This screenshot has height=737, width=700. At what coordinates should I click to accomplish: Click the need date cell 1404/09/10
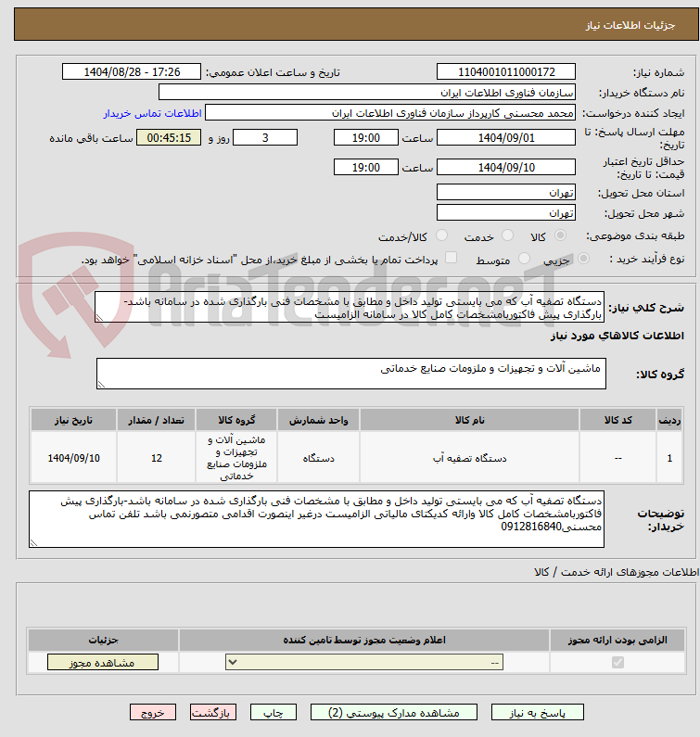(74, 458)
